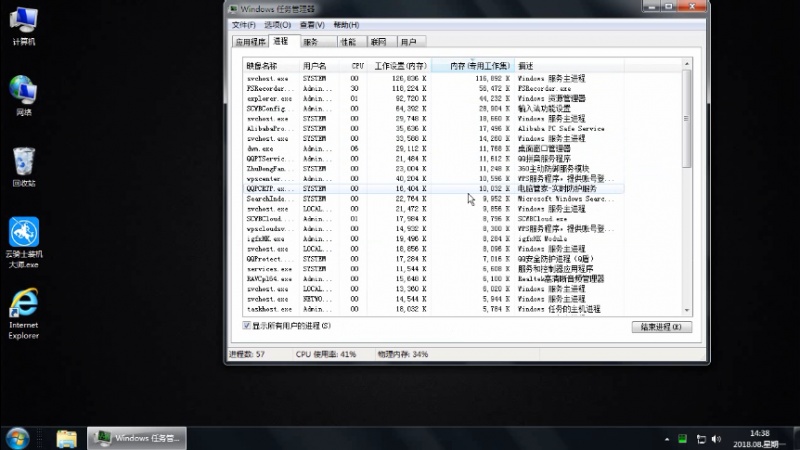Screen dimensions: 800x450
Task: Select the AlibabaPro process row
Action: coord(433,129)
